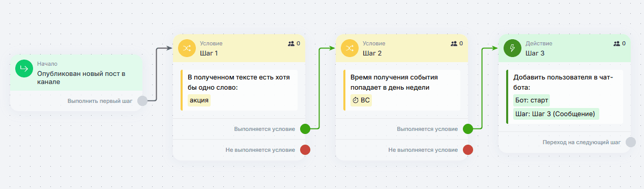Click red 'Не выполняется условие' connector on Шаг 1
The width and height of the screenshot is (644, 189).
(x=305, y=150)
